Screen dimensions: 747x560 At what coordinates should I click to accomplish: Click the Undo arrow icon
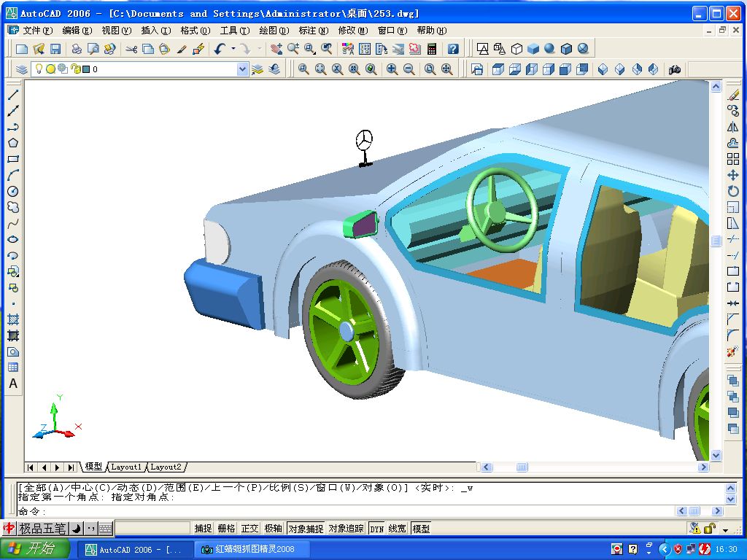coord(219,49)
